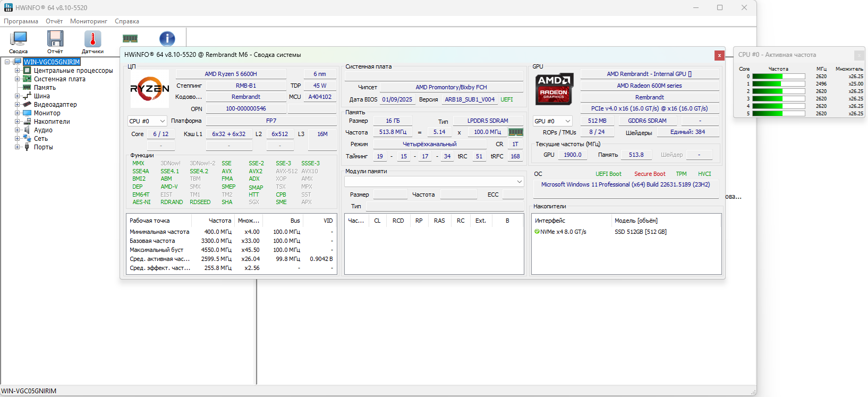Viewport: 868px width, 397px height.
Task: Open the CPU #0 selector dropdown
Action: [x=147, y=121]
